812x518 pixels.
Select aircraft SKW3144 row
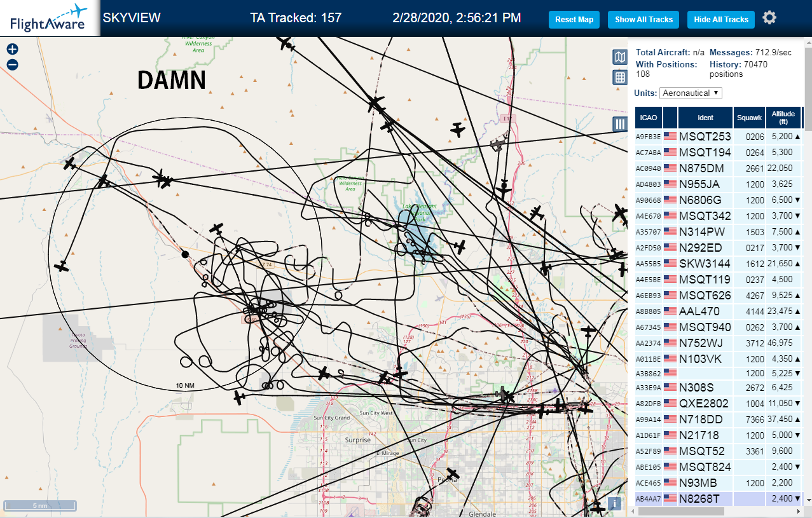click(719, 263)
